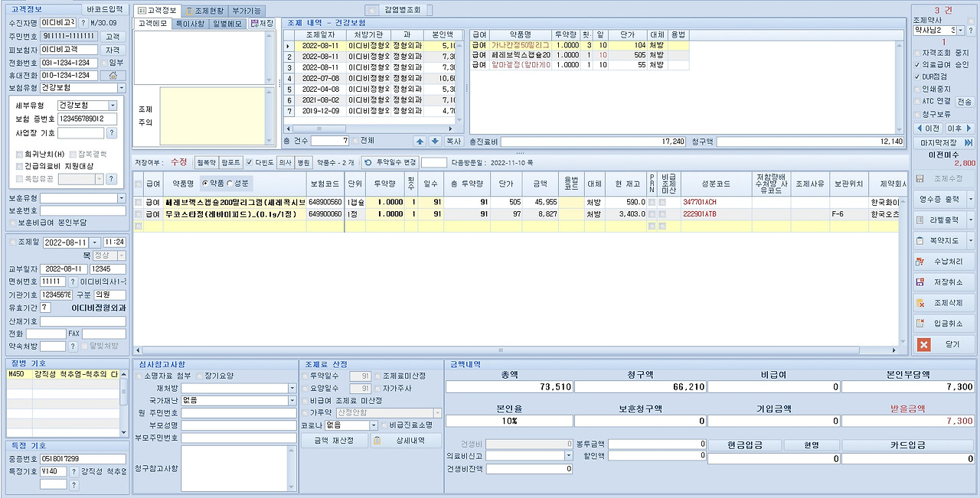This screenshot has height=498, width=980.
Task: Click 복약지도 clipboard button
Action: click(939, 240)
